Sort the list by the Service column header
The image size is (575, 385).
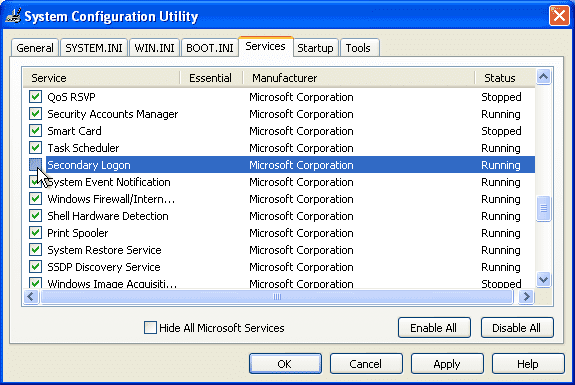point(102,78)
